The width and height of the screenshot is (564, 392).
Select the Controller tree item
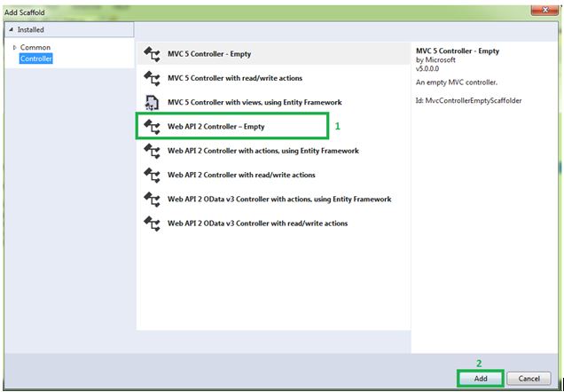point(36,59)
